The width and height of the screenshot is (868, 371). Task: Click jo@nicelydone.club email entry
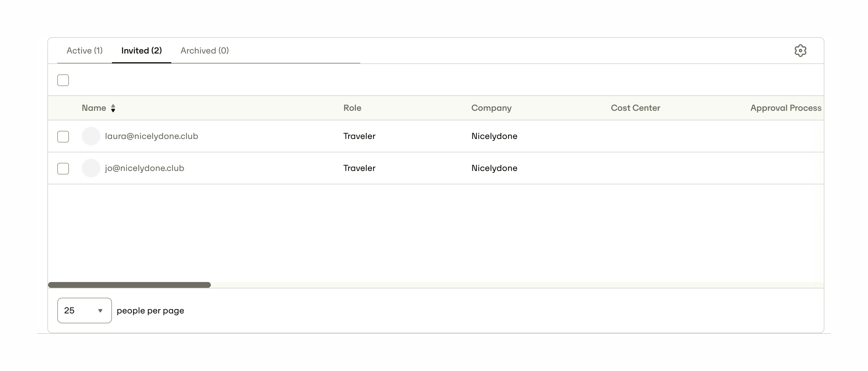pyautogui.click(x=144, y=168)
